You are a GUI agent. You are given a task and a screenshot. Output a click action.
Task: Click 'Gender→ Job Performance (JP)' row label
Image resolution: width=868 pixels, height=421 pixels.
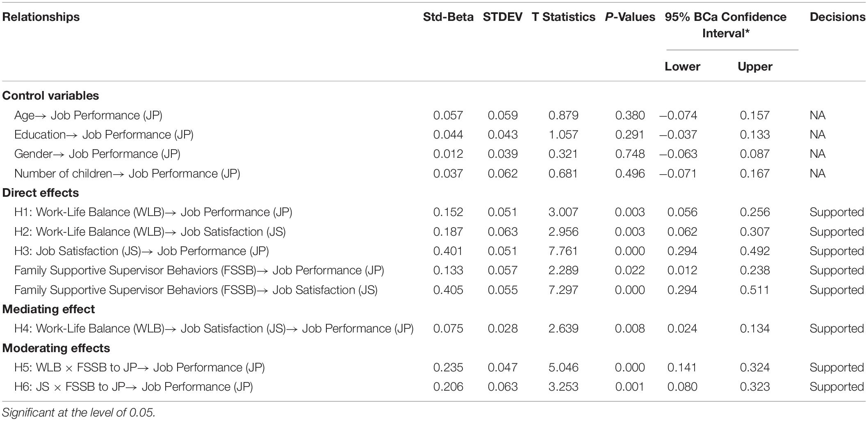click(97, 154)
